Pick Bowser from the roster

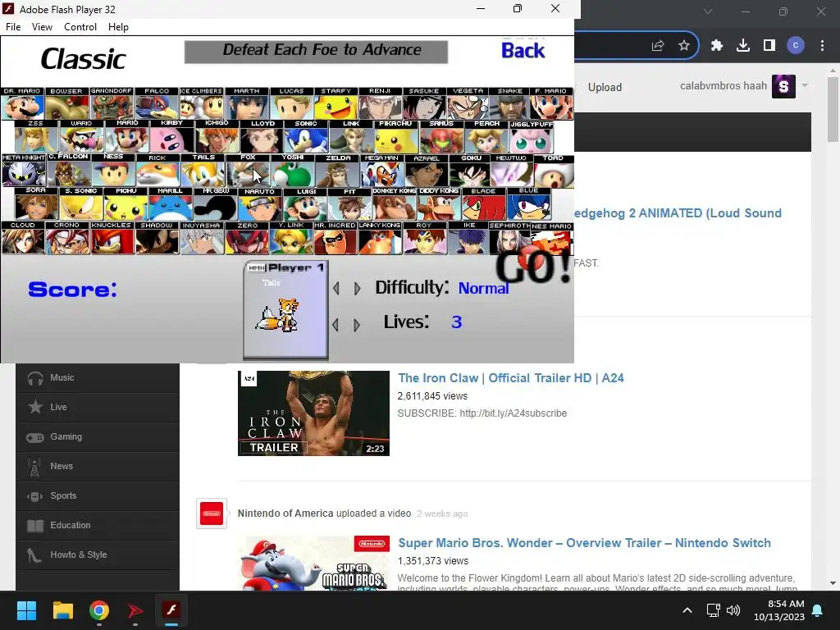pos(67,103)
